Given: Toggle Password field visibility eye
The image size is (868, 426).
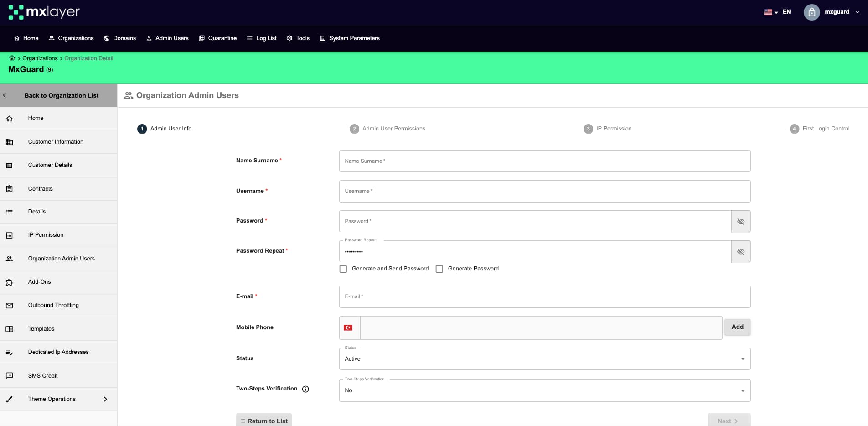Looking at the screenshot, I should click(x=741, y=221).
